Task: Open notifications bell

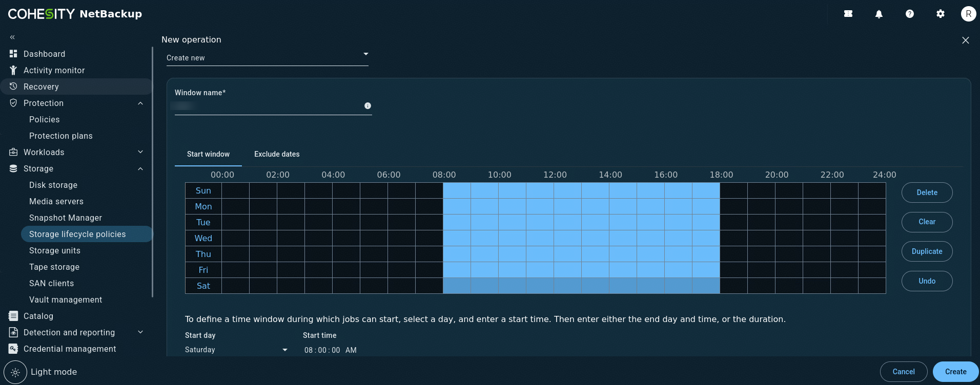Action: pos(879,14)
